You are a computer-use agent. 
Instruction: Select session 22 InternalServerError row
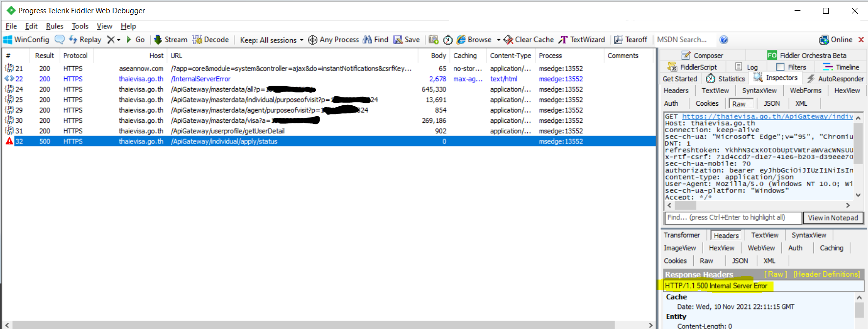(x=328, y=79)
